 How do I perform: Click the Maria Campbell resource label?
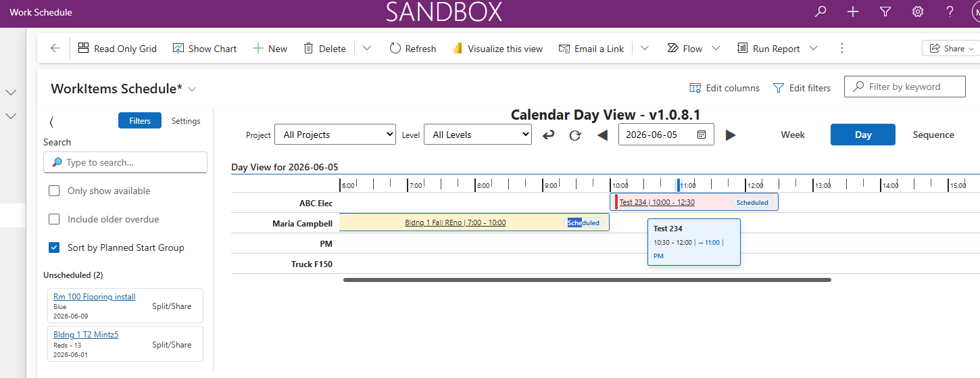302,223
